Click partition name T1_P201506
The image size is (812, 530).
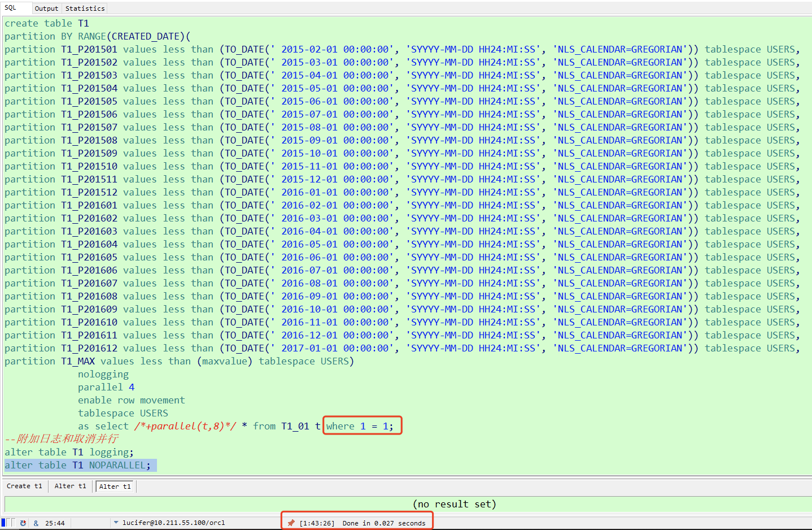[89, 114]
